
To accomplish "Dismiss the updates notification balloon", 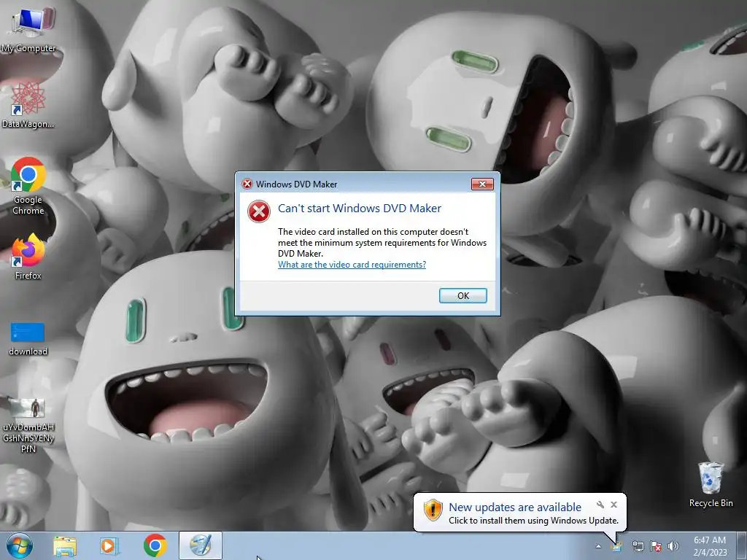I will tap(614, 505).
